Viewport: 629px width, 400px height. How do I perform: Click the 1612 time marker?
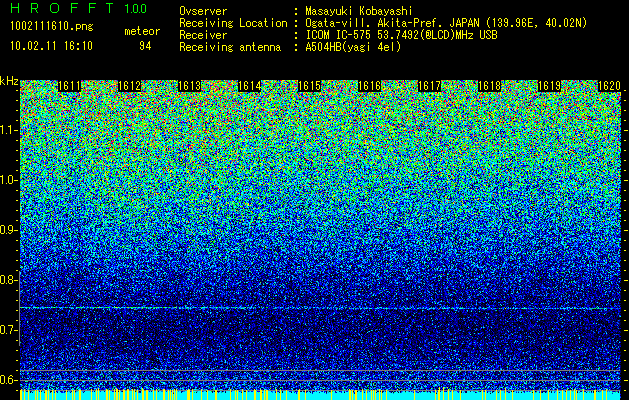[130, 86]
